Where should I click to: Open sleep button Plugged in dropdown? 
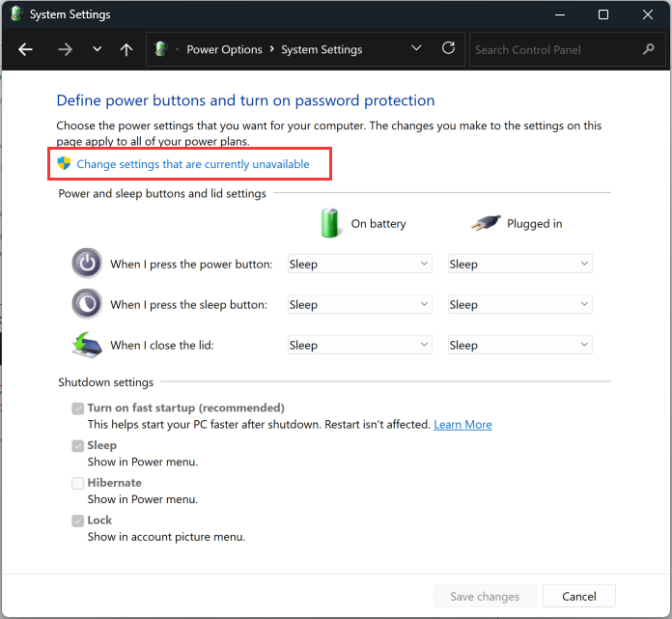(519, 304)
